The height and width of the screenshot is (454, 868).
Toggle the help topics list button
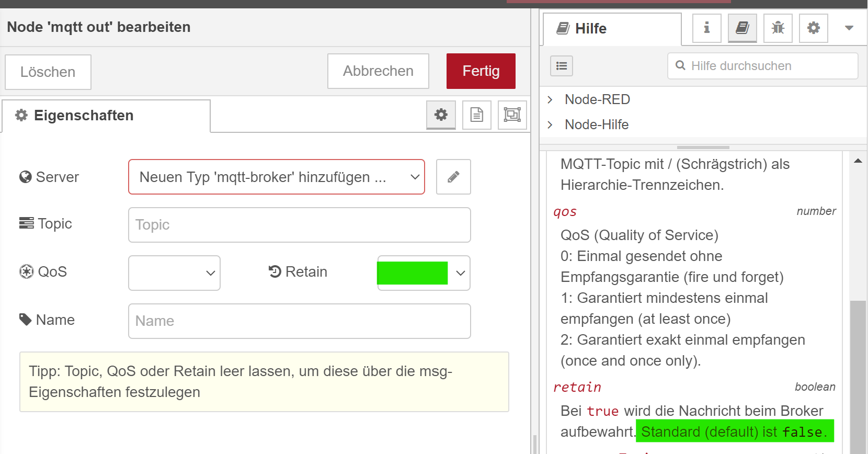pyautogui.click(x=562, y=66)
